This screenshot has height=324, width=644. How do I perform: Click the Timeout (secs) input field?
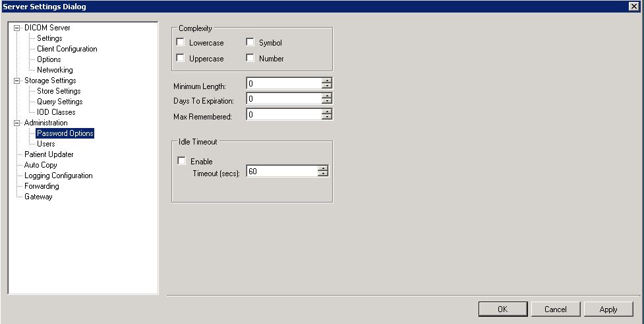point(281,171)
